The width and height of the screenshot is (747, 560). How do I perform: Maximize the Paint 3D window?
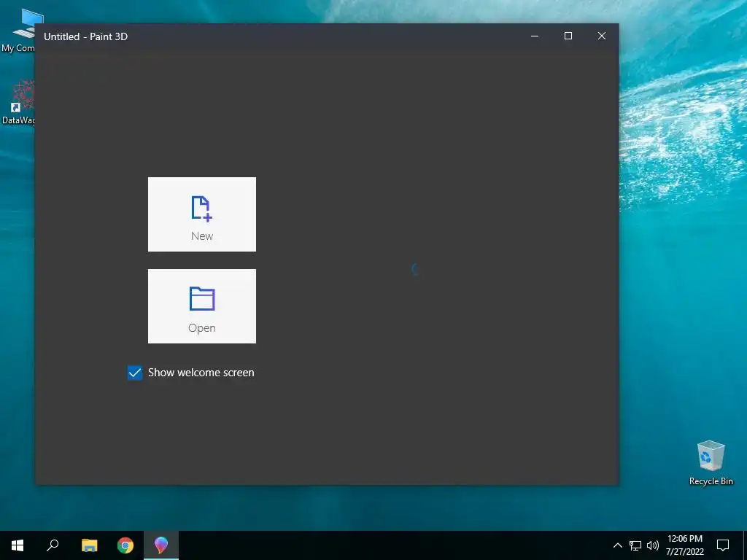click(568, 36)
